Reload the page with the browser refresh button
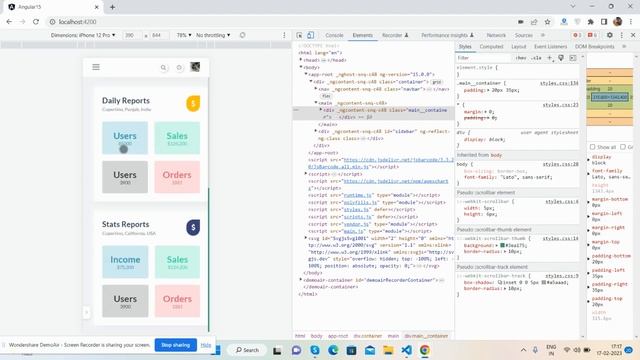Image resolution: width=640 pixels, height=360 pixels. tap(36, 22)
